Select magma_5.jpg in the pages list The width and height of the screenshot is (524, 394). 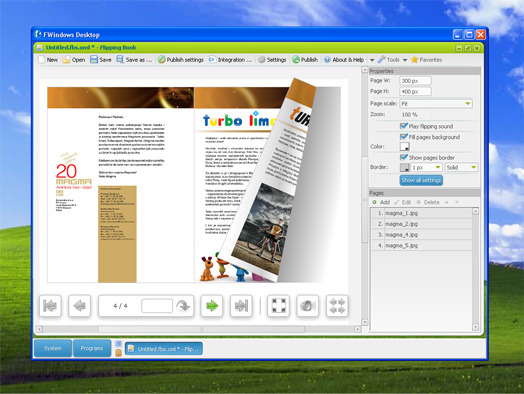421,245
